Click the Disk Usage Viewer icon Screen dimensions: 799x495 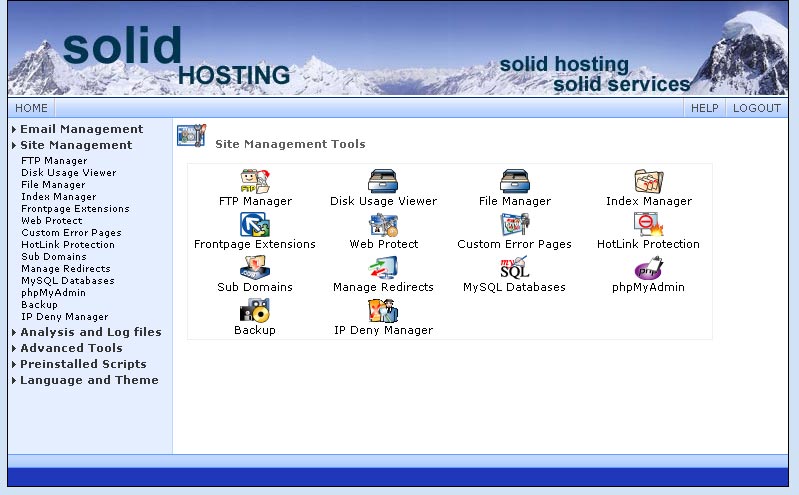coord(383,181)
